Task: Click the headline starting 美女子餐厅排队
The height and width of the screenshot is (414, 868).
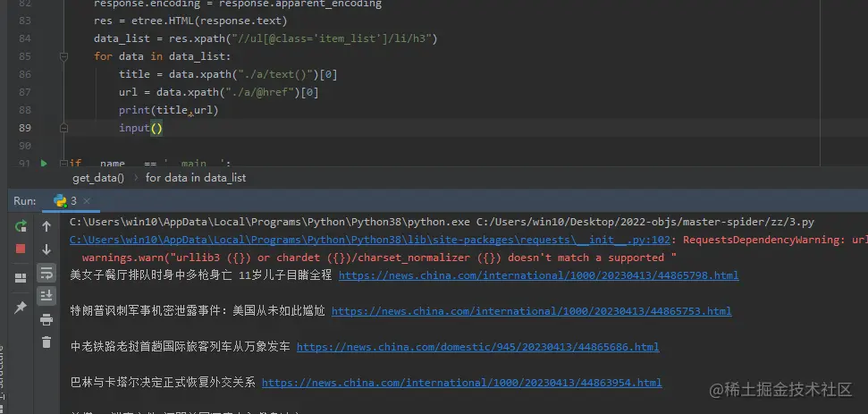Action: click(201, 275)
